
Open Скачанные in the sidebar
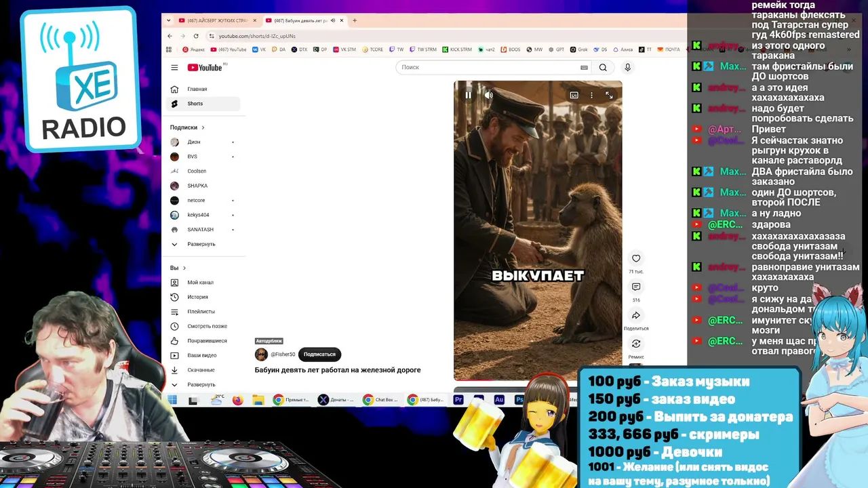click(x=203, y=369)
